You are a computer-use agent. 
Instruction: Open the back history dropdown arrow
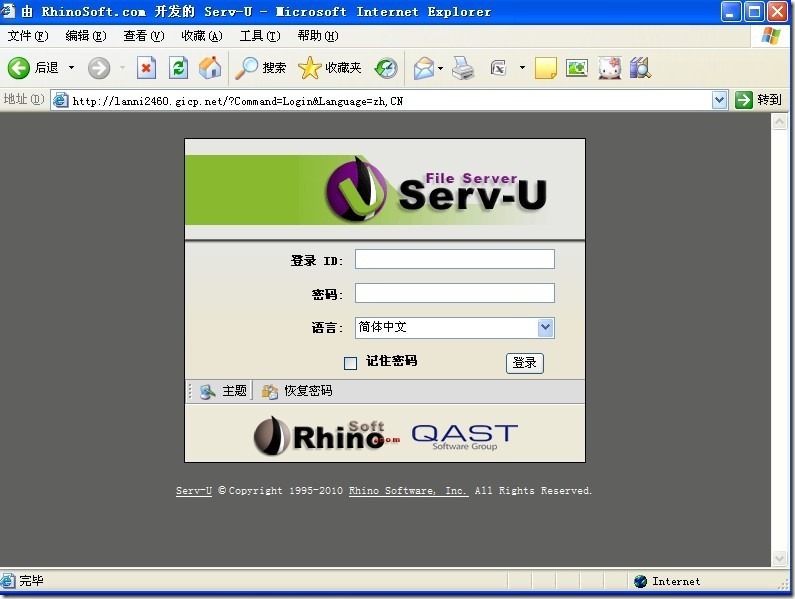point(71,67)
